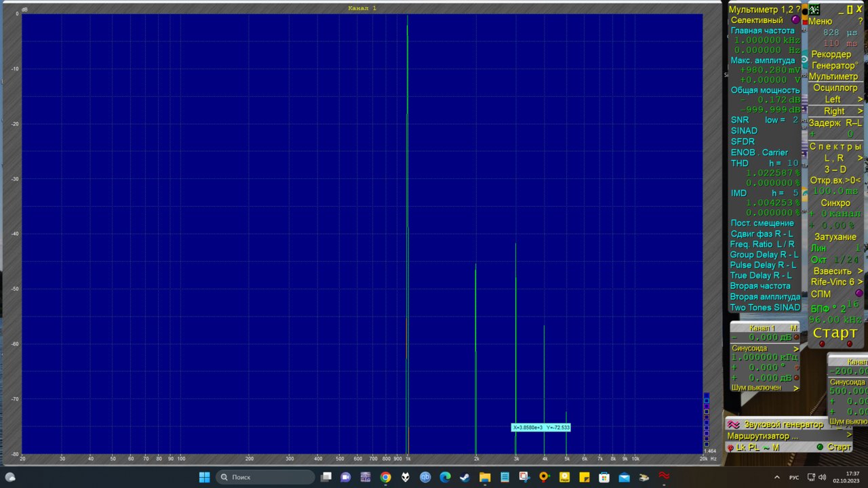Screen dimensions: 868x488
Task: Click the M mute icon in Канал 1 header
Action: coord(793,328)
